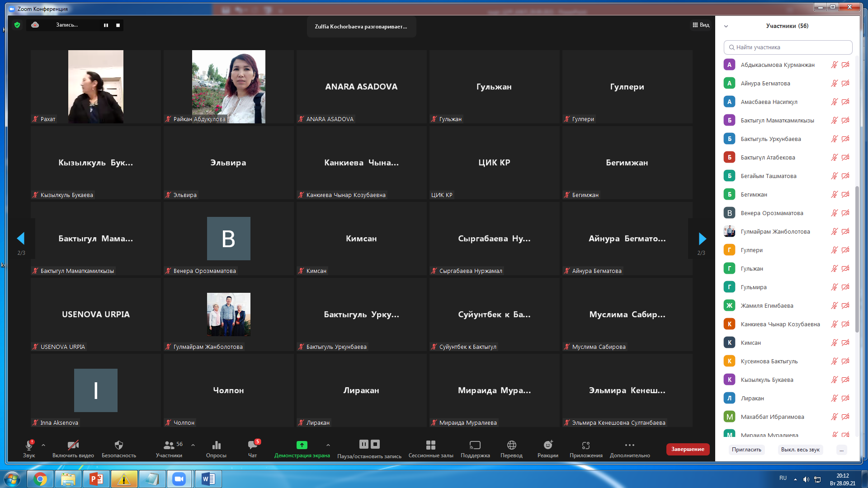This screenshot has height=488, width=868.
Task: Click the red Завершение button
Action: (687, 449)
